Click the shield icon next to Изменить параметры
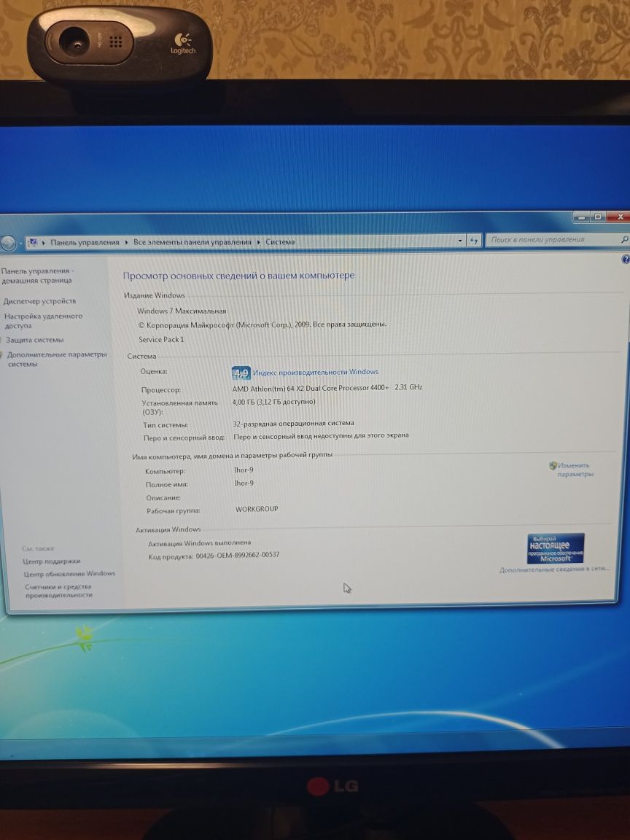 (x=553, y=465)
